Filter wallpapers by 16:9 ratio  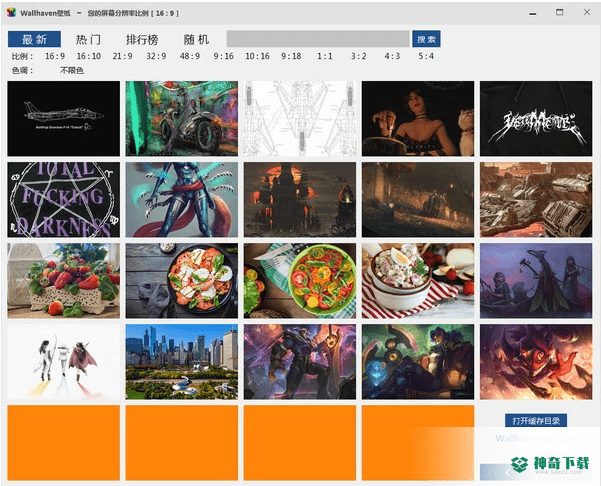click(x=55, y=56)
